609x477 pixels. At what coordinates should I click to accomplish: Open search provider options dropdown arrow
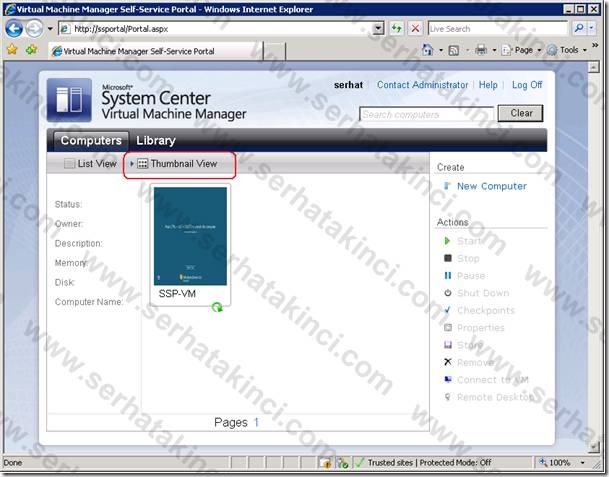591,28
